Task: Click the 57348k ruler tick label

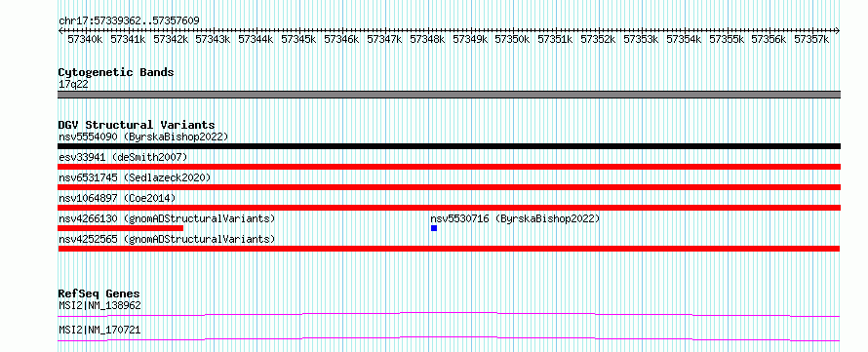Action: click(427, 39)
